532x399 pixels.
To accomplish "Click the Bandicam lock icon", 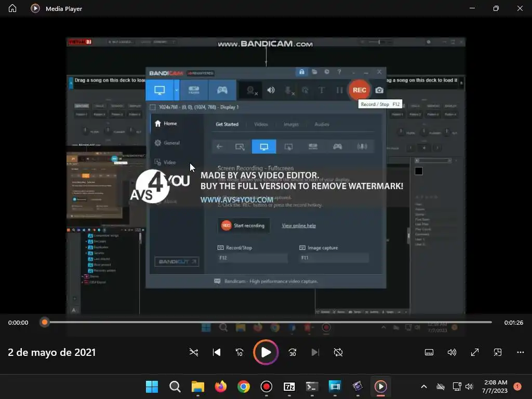I will tap(302, 72).
